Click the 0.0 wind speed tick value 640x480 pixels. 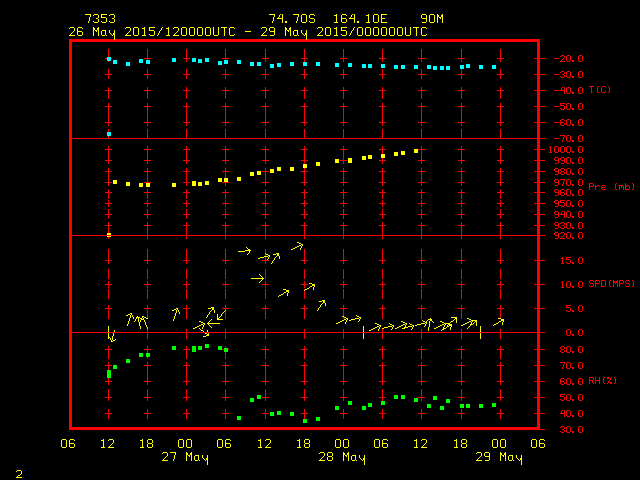click(574, 333)
